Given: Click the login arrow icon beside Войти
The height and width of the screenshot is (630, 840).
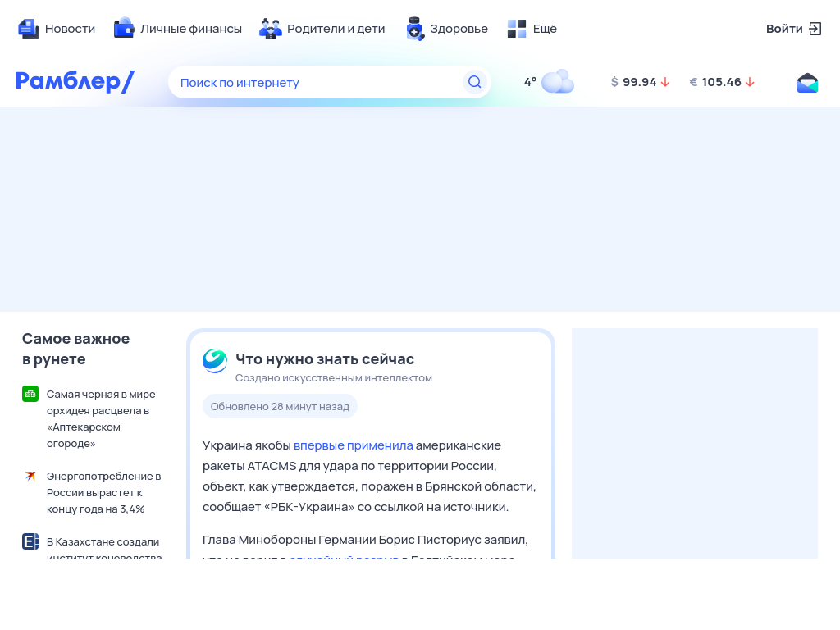Looking at the screenshot, I should click(x=815, y=29).
